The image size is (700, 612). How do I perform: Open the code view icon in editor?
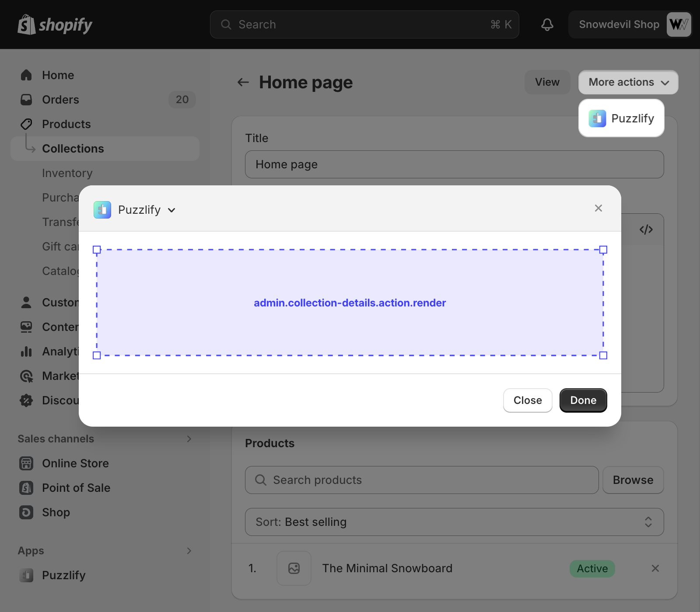646,229
